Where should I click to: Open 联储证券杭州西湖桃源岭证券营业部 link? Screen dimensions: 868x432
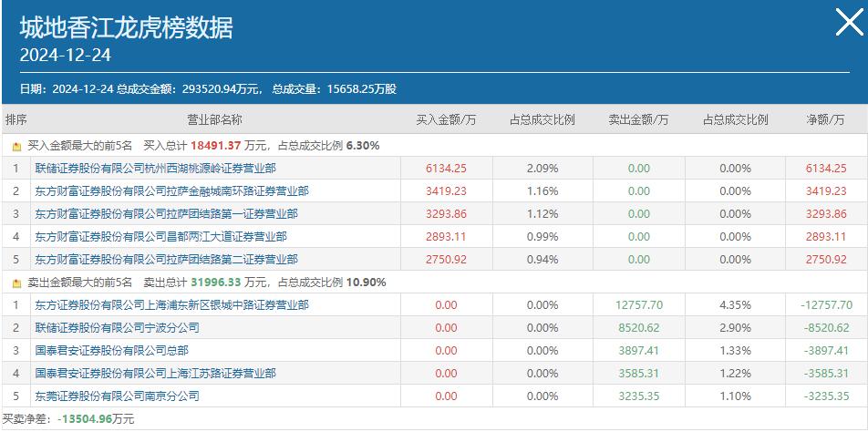pyautogui.click(x=156, y=169)
